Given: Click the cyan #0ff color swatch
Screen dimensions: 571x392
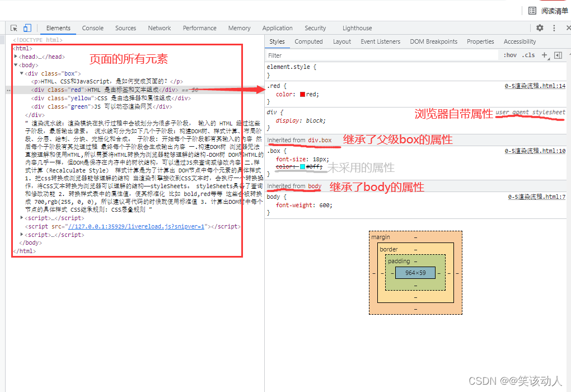Looking at the screenshot, I should (302, 166).
